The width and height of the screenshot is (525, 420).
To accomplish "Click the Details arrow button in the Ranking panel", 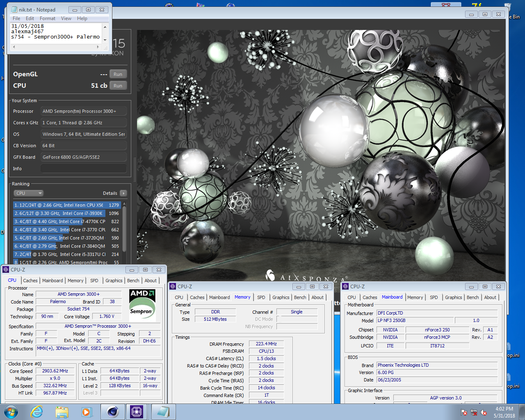I will click(123, 193).
